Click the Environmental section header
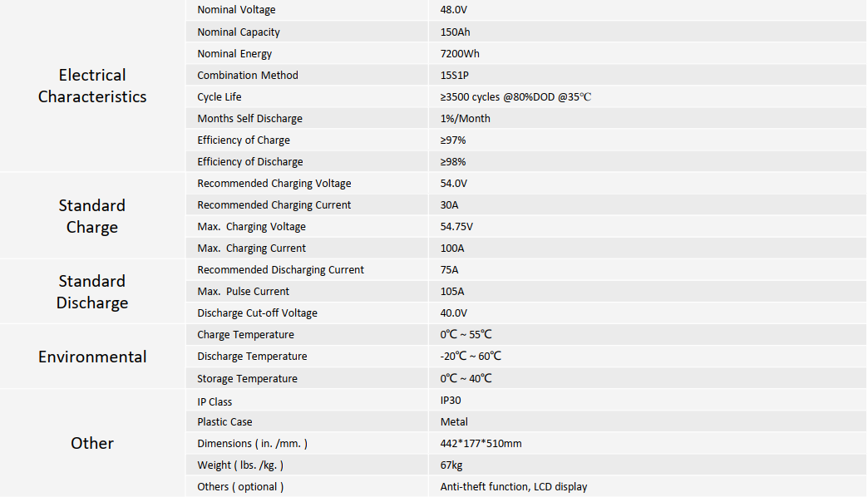The width and height of the screenshot is (868, 502). (92, 357)
